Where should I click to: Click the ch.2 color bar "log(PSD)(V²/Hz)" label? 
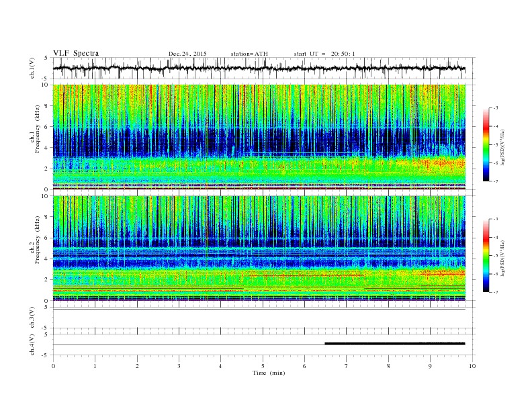click(x=503, y=258)
